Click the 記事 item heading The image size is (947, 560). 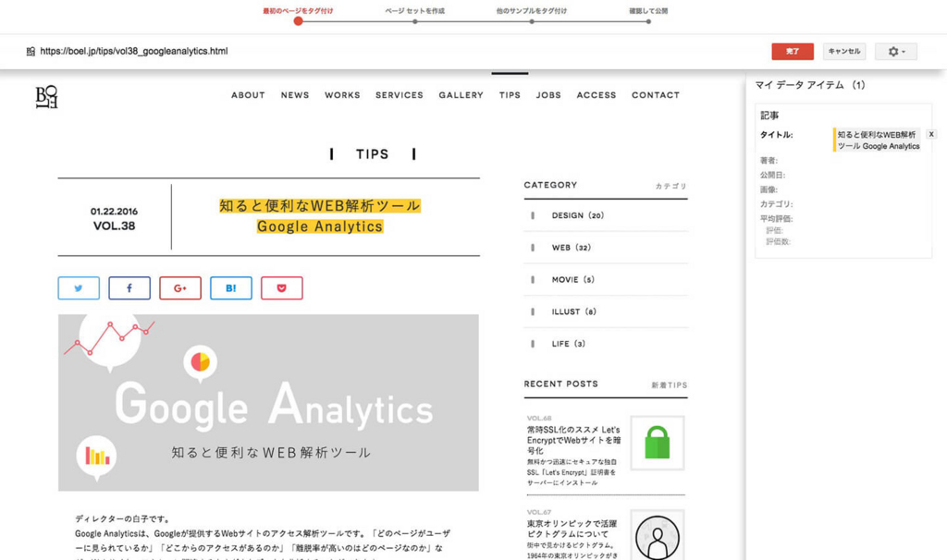769,116
